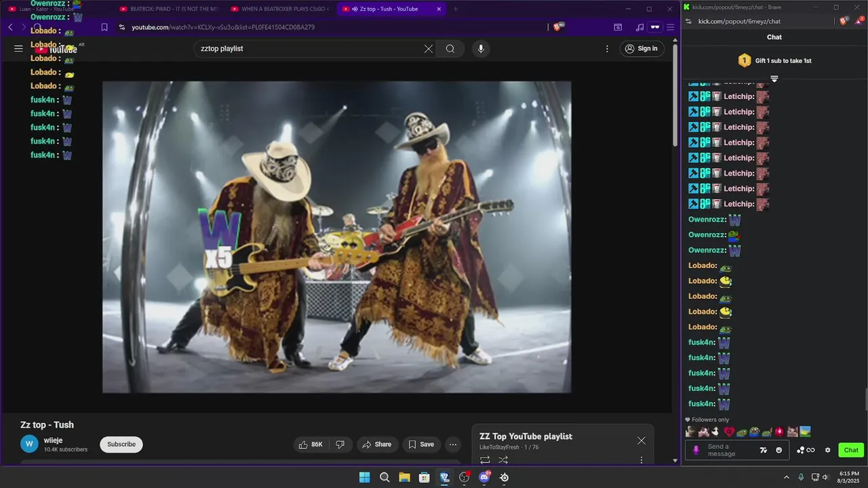868x488 pixels.
Task: Click the ZZ Top video player
Action: coord(336,237)
